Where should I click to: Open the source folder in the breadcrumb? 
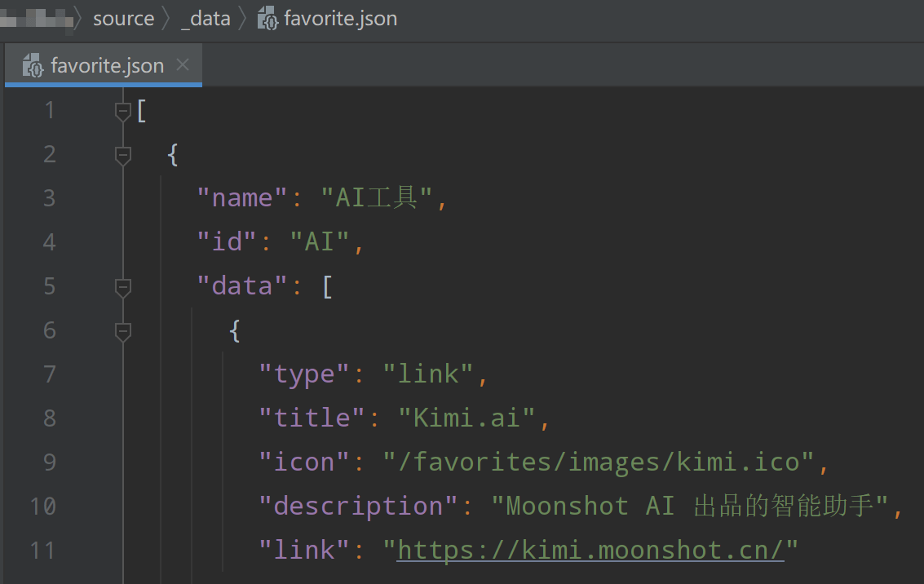pyautogui.click(x=123, y=19)
